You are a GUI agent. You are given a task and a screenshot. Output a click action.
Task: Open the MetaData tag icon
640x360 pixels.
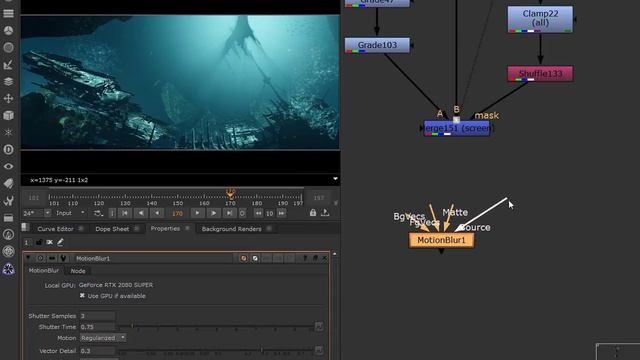pos(8,183)
